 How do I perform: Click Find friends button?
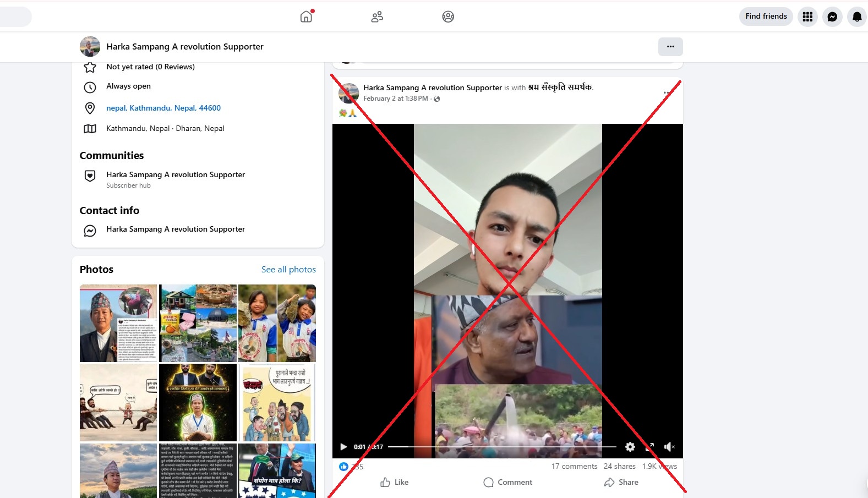pos(766,17)
